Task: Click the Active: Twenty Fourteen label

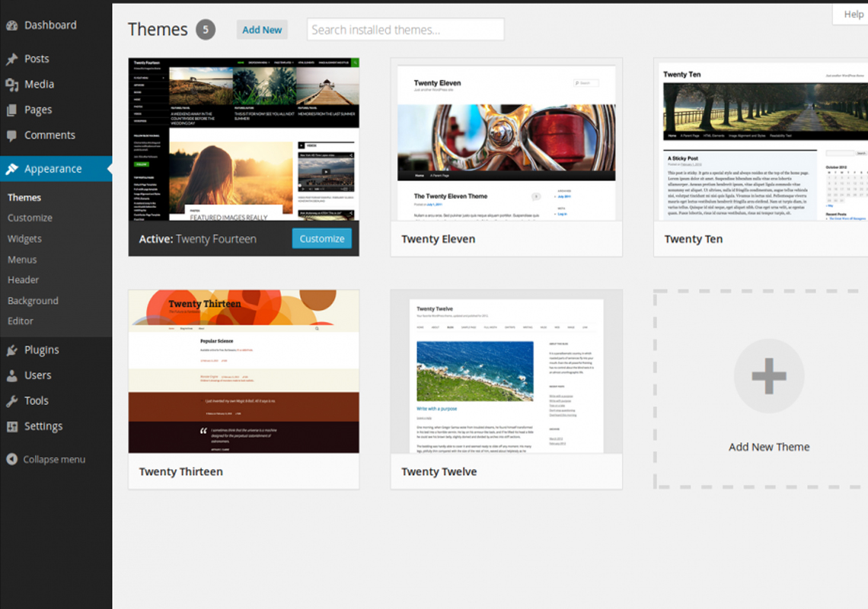Action: pyautogui.click(x=198, y=239)
